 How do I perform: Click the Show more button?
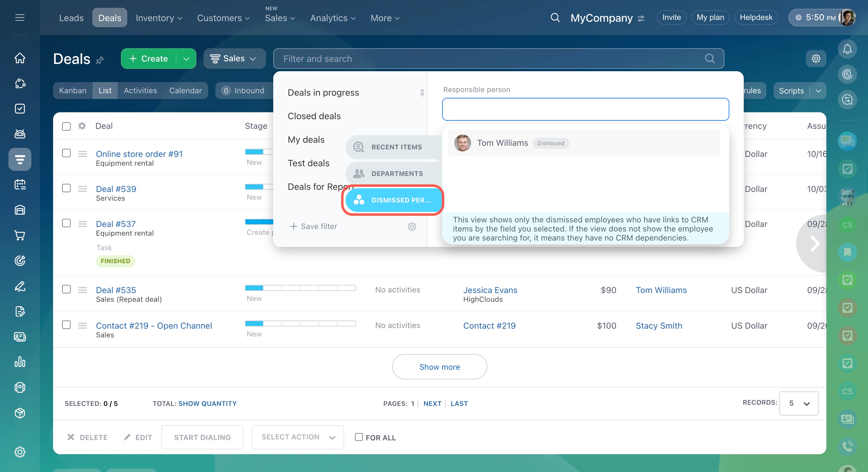point(439,367)
